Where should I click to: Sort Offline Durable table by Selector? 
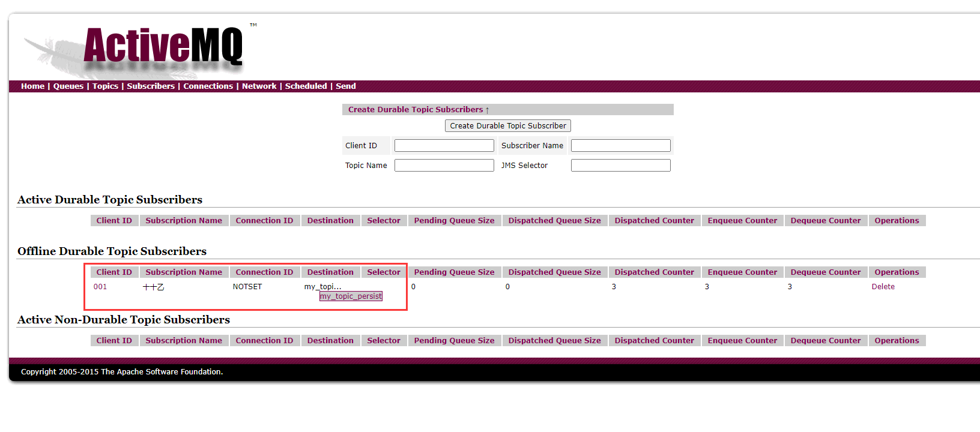[x=384, y=272]
